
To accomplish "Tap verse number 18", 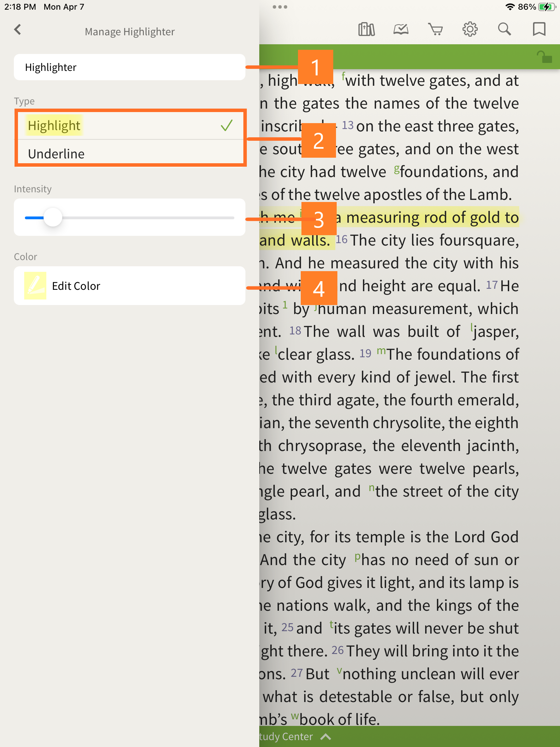I will click(x=295, y=331).
